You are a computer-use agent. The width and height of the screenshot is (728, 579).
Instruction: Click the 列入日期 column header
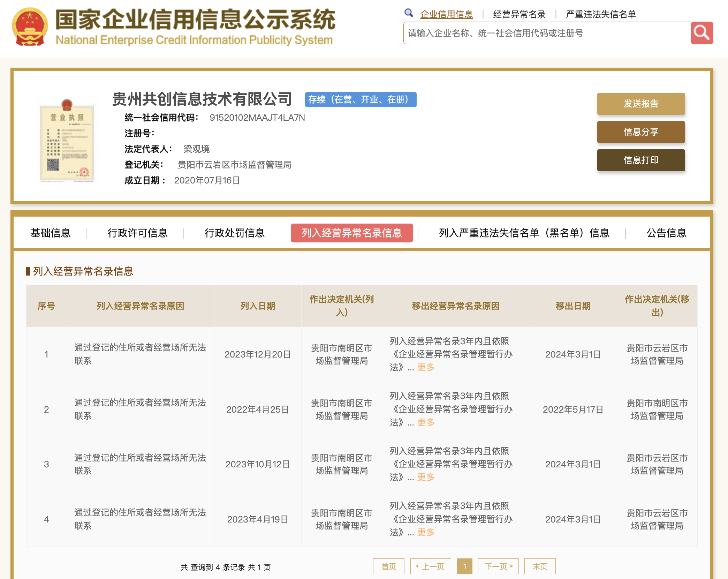[258, 306]
